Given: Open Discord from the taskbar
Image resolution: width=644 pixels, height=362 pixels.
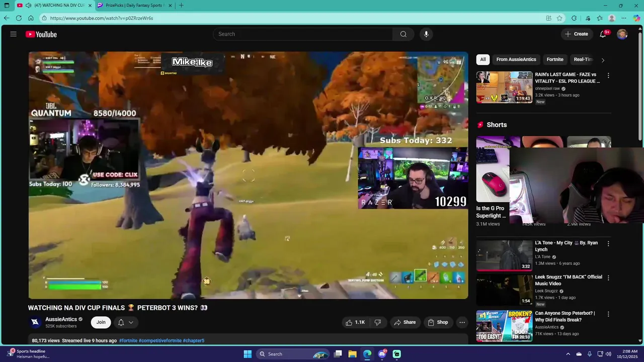Looking at the screenshot, I should pos(382,354).
